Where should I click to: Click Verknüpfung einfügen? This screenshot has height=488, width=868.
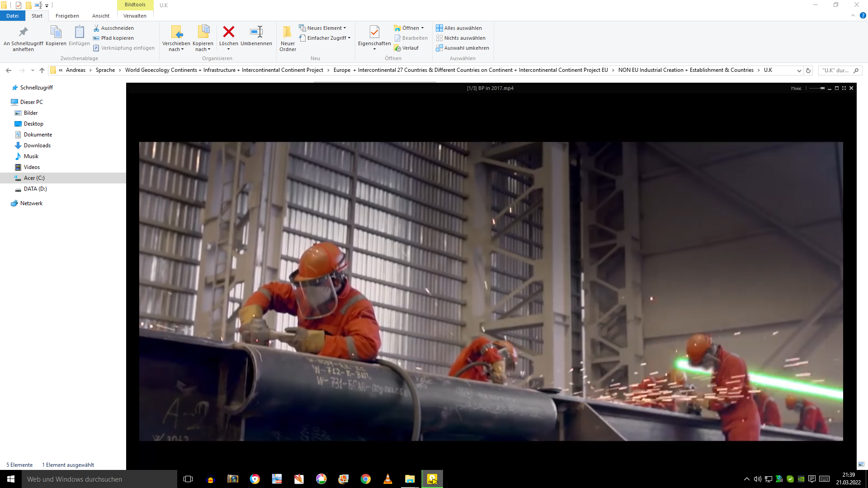[124, 48]
